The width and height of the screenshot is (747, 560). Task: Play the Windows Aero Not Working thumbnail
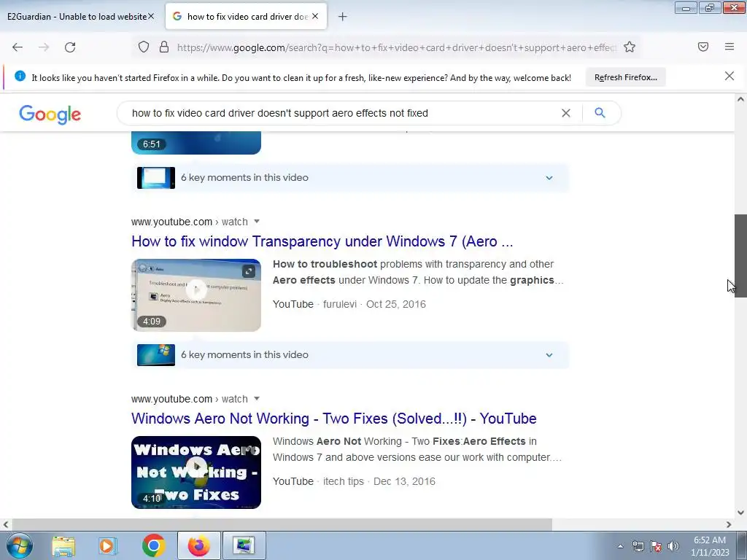(196, 472)
